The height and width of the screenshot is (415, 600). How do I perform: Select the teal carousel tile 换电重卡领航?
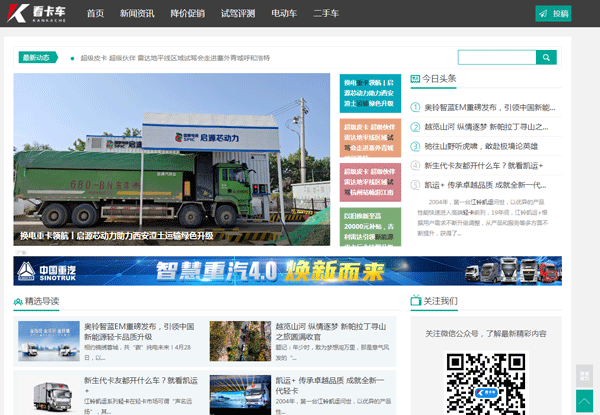click(x=370, y=93)
